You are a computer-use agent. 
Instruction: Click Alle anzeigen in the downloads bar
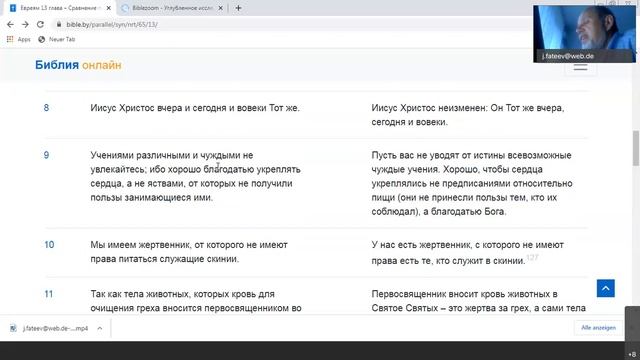tap(598, 328)
